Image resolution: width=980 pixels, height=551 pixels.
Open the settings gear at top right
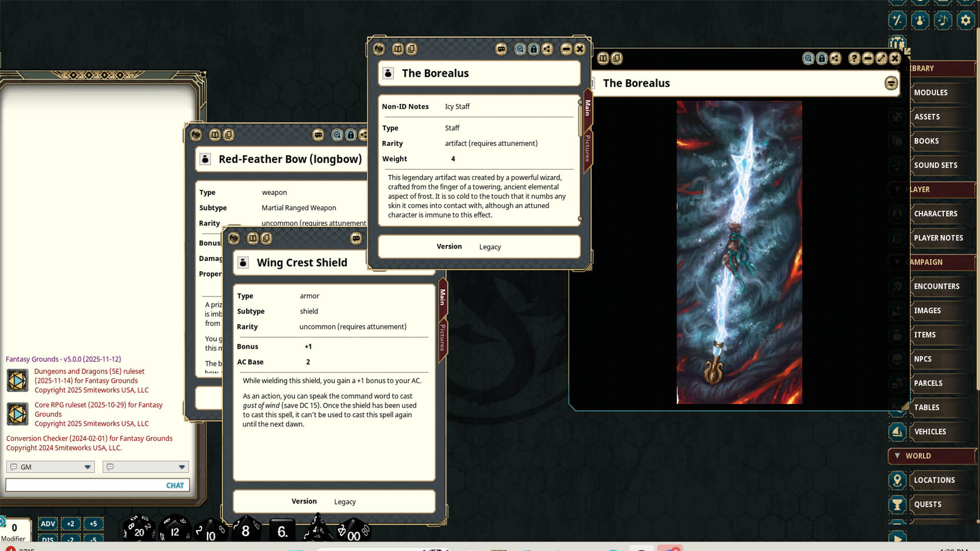965,20
